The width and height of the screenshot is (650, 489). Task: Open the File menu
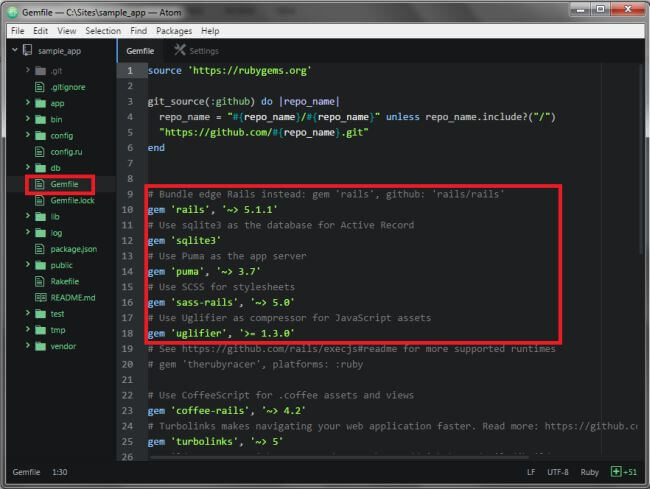tap(17, 31)
